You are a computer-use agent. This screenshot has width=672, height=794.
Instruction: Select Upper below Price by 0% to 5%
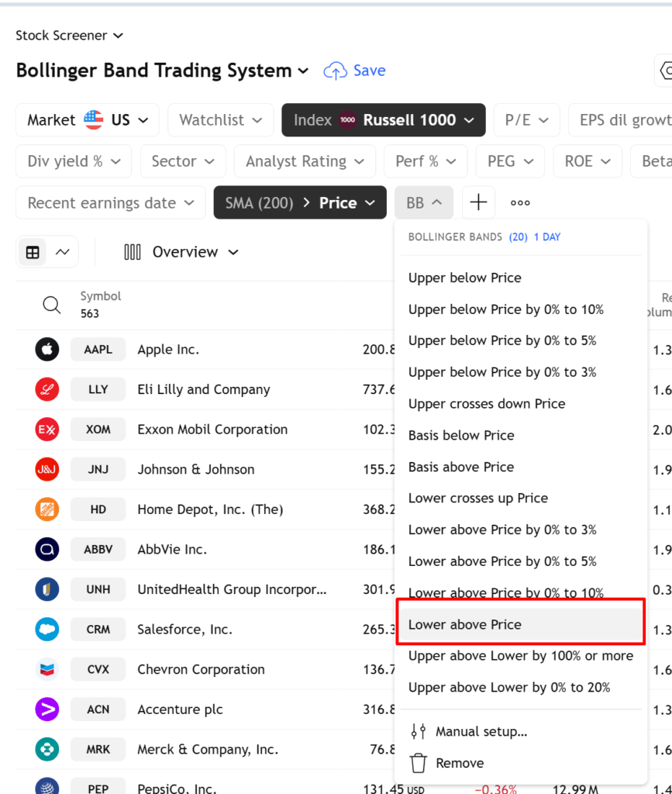point(521,341)
